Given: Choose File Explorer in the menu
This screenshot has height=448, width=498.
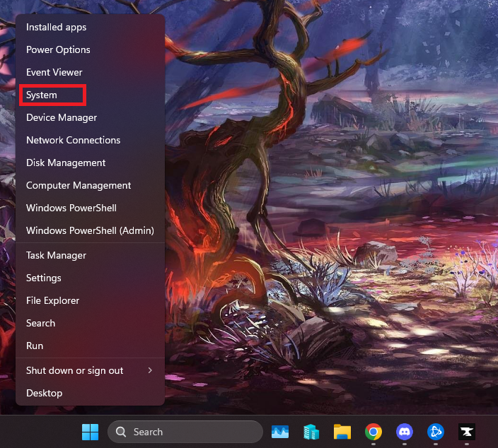Looking at the screenshot, I should [x=91, y=300].
